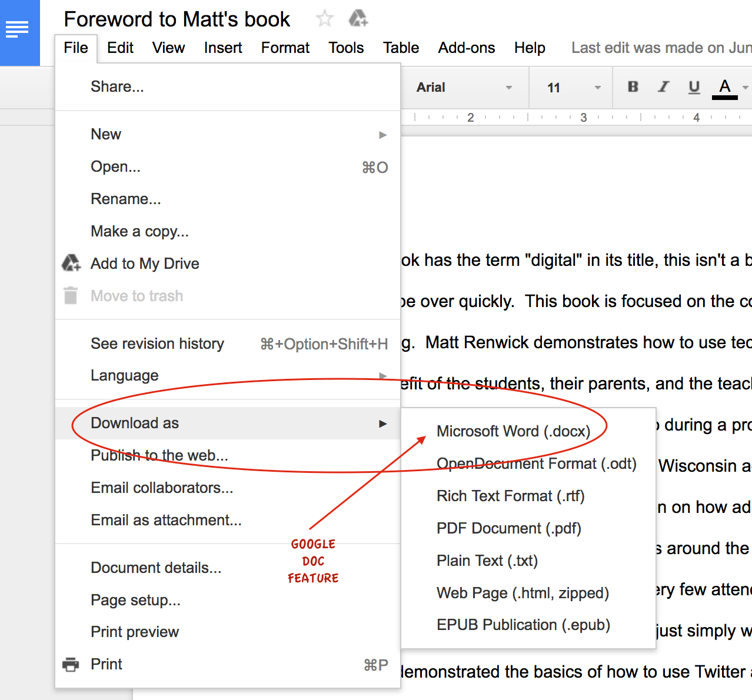Open the text color picker
The height and width of the screenshot is (700, 752).
[725, 88]
